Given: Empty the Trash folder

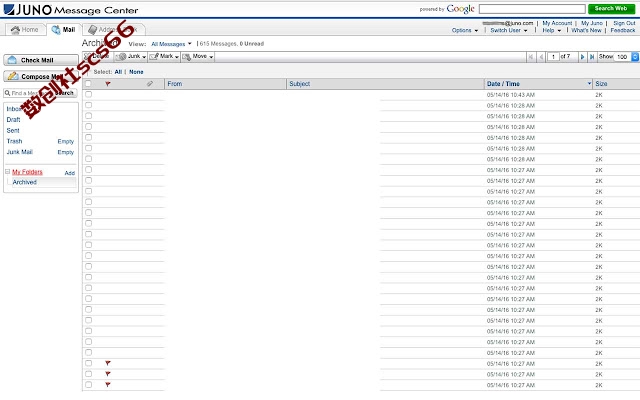Looking at the screenshot, I should (65, 141).
